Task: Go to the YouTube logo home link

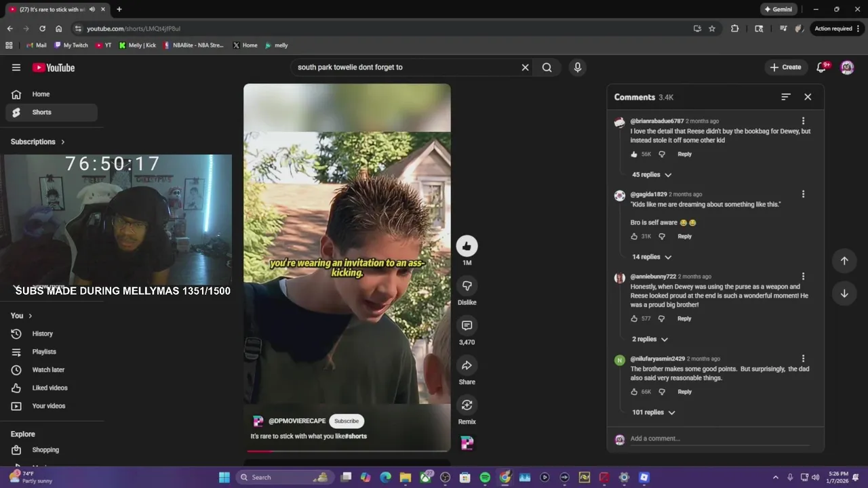Action: (x=54, y=67)
